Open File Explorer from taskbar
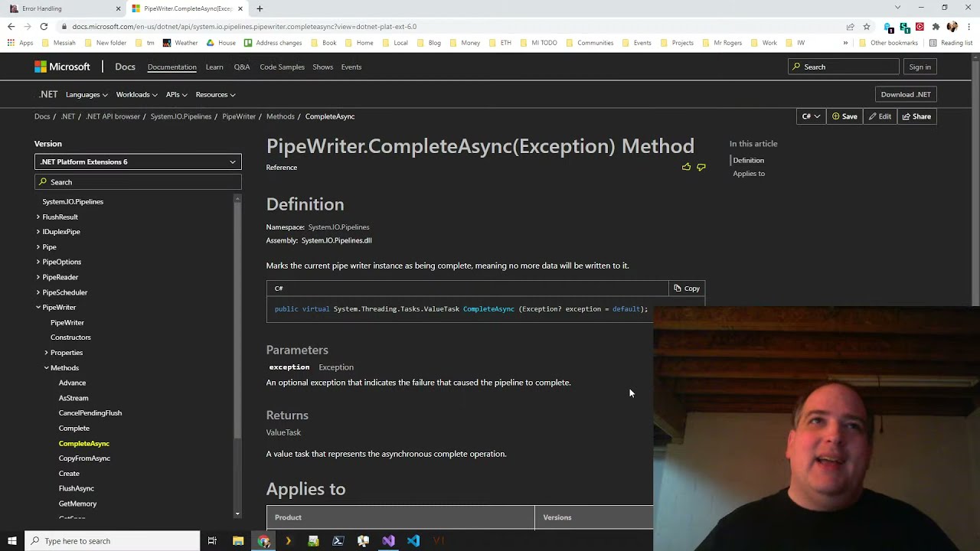 click(x=238, y=541)
